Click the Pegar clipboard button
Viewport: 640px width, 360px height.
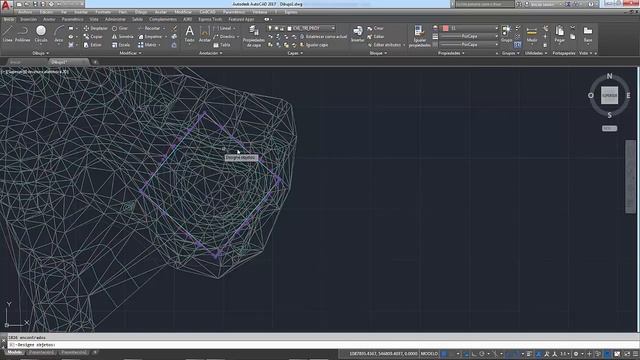[560, 34]
